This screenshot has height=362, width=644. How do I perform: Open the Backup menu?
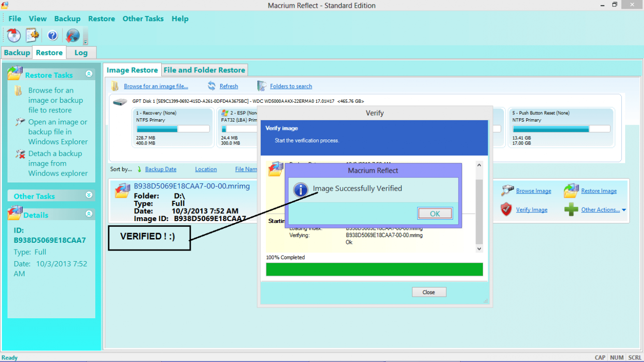point(67,18)
